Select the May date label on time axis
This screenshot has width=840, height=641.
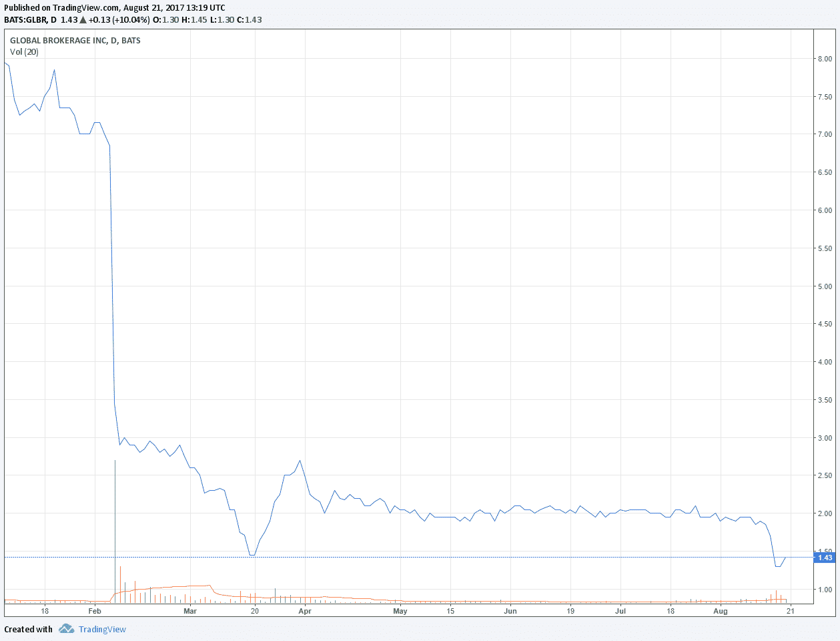[x=400, y=611]
